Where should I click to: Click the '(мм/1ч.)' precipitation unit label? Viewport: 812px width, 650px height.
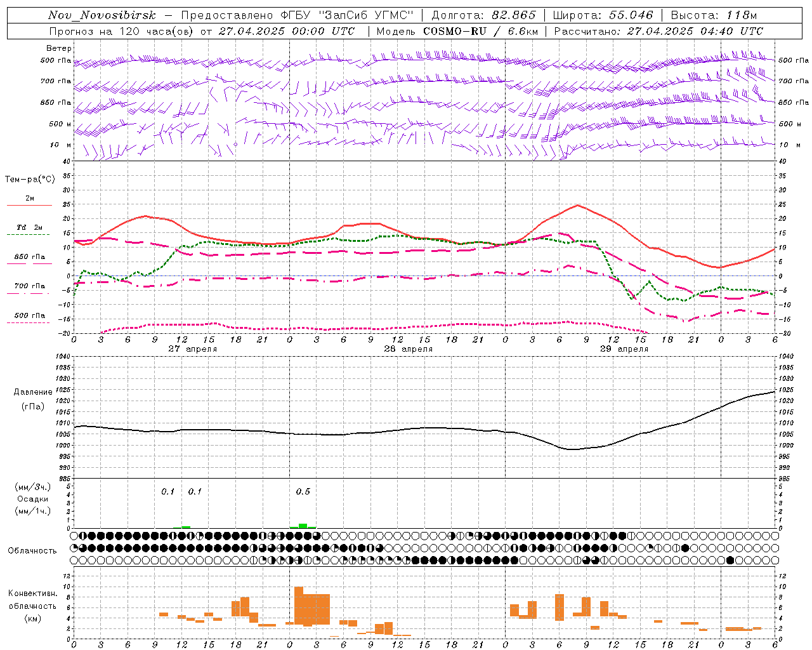(33, 511)
